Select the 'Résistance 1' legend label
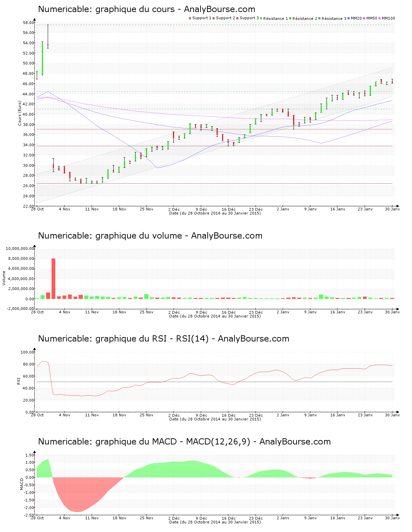The image size is (412, 532). pos(276,19)
